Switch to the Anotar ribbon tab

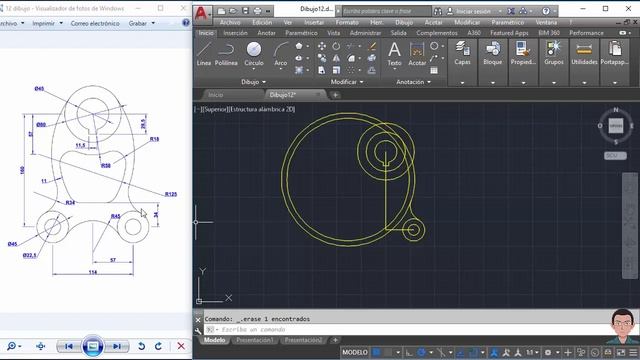click(x=266, y=33)
